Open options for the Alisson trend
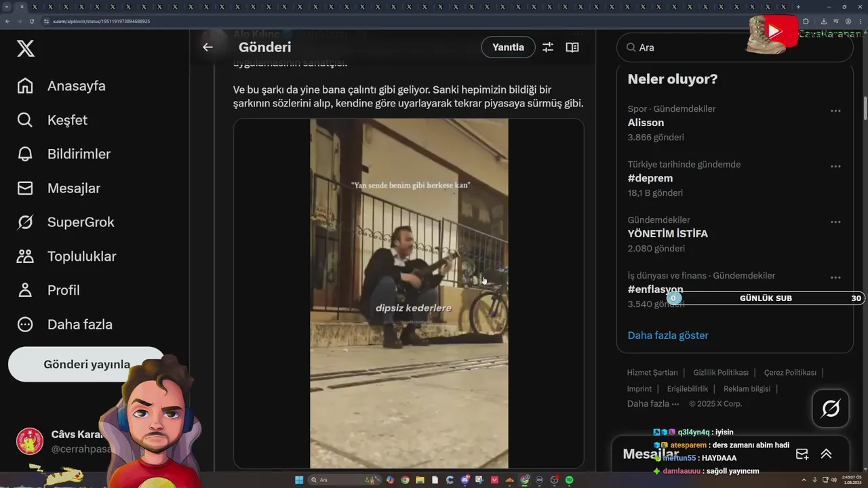 (835, 110)
